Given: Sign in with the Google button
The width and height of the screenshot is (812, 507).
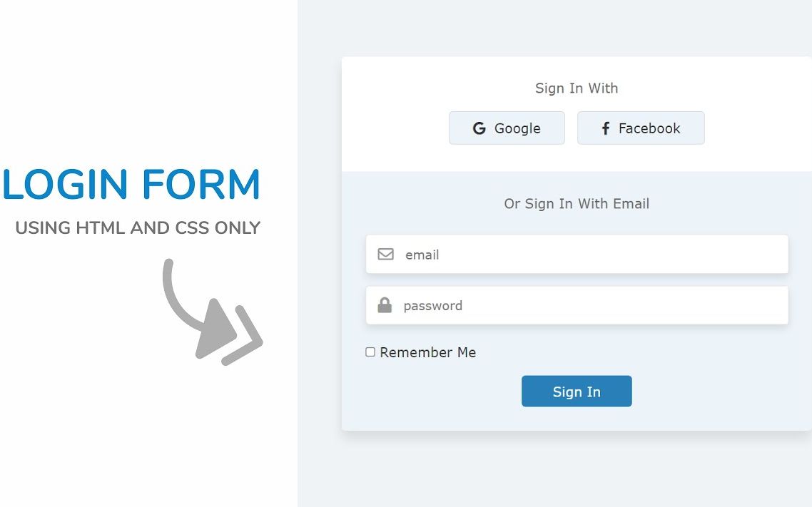Looking at the screenshot, I should coord(507,128).
